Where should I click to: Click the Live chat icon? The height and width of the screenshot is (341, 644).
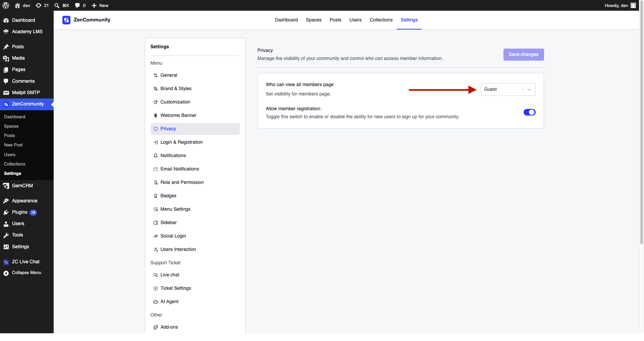click(156, 275)
